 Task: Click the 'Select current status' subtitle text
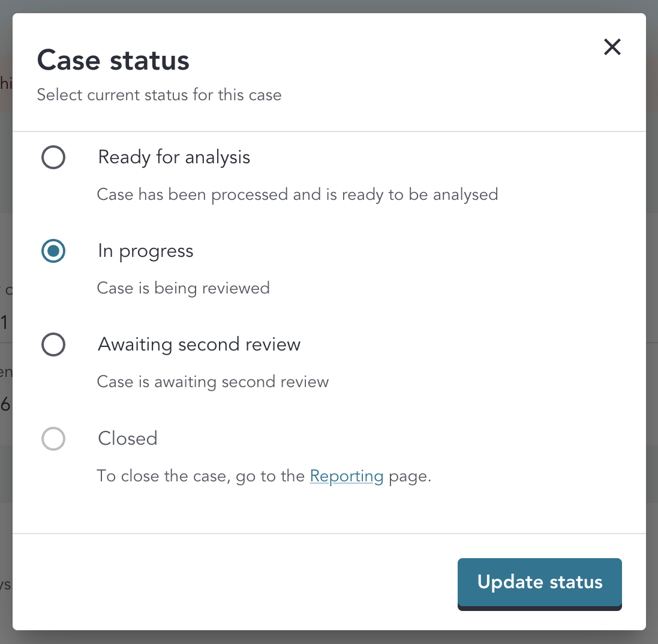point(159,95)
